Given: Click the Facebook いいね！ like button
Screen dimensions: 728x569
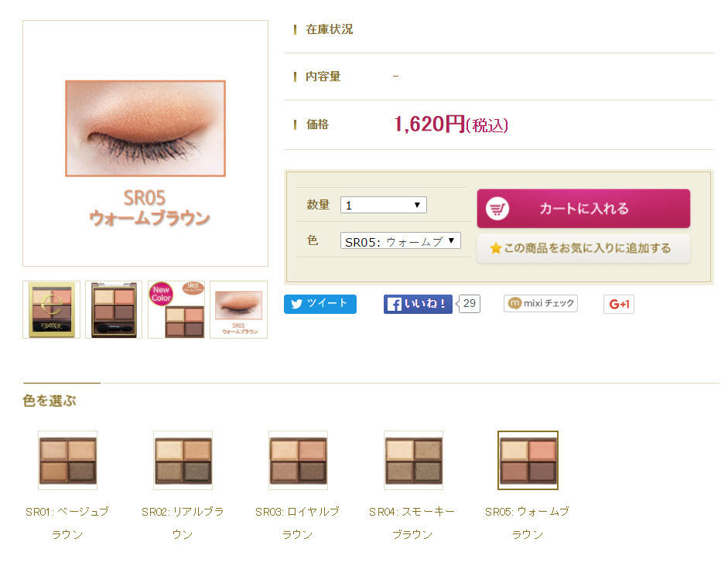Looking at the screenshot, I should (x=418, y=304).
